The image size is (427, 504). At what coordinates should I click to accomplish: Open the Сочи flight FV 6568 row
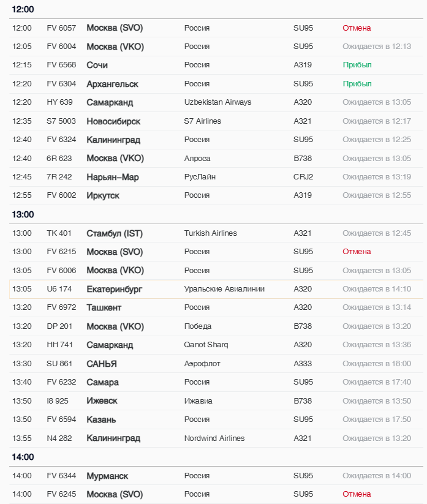pyautogui.click(x=97, y=66)
